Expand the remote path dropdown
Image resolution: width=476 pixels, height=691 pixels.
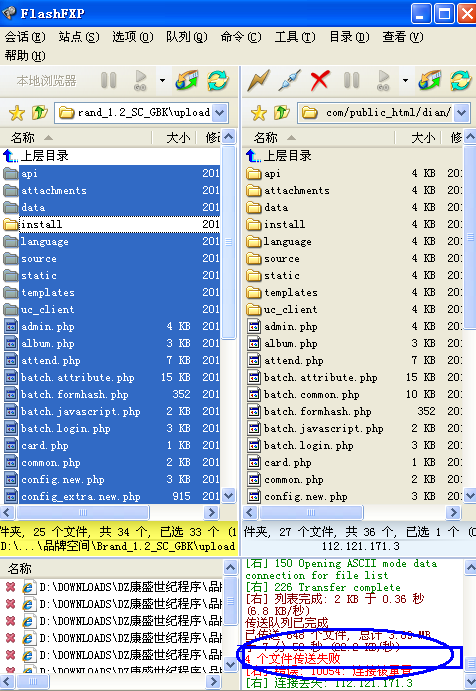click(x=461, y=113)
